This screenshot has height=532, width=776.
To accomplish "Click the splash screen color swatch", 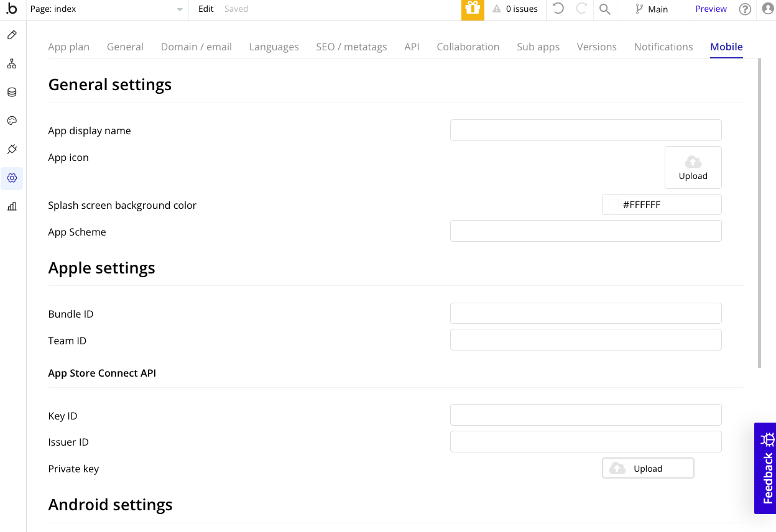I will pyautogui.click(x=614, y=204).
